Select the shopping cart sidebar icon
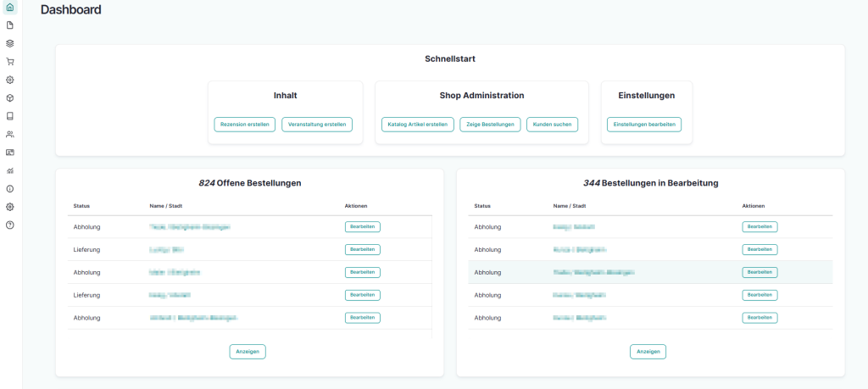 [x=10, y=62]
